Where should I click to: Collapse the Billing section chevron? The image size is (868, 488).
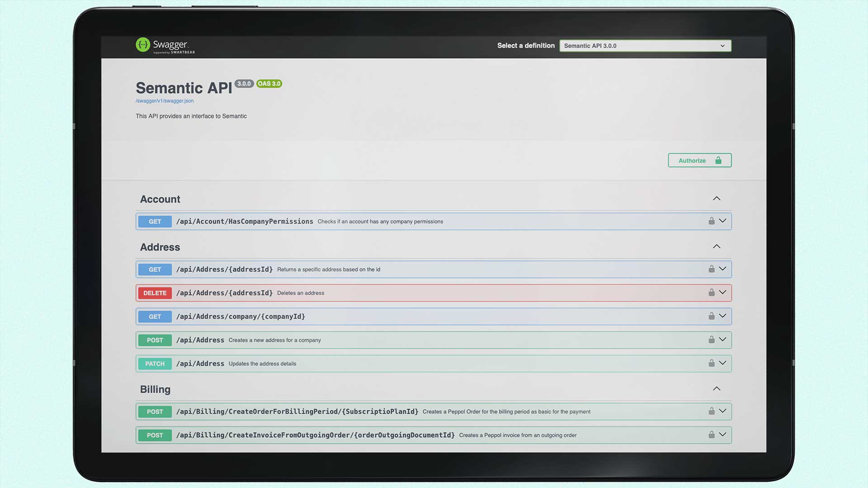[716, 389]
